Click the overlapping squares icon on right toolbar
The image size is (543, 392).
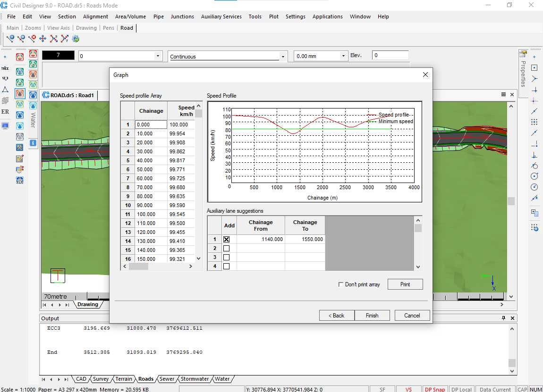pos(535,212)
